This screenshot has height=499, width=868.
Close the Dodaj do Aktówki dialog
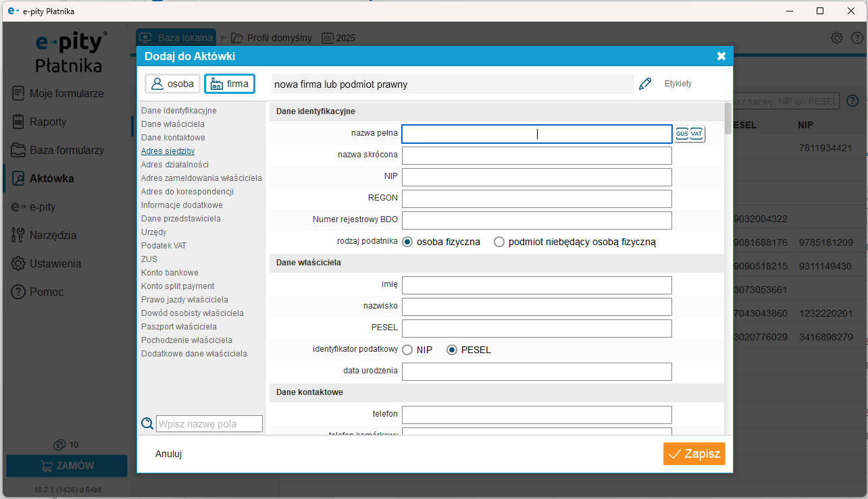coord(721,56)
